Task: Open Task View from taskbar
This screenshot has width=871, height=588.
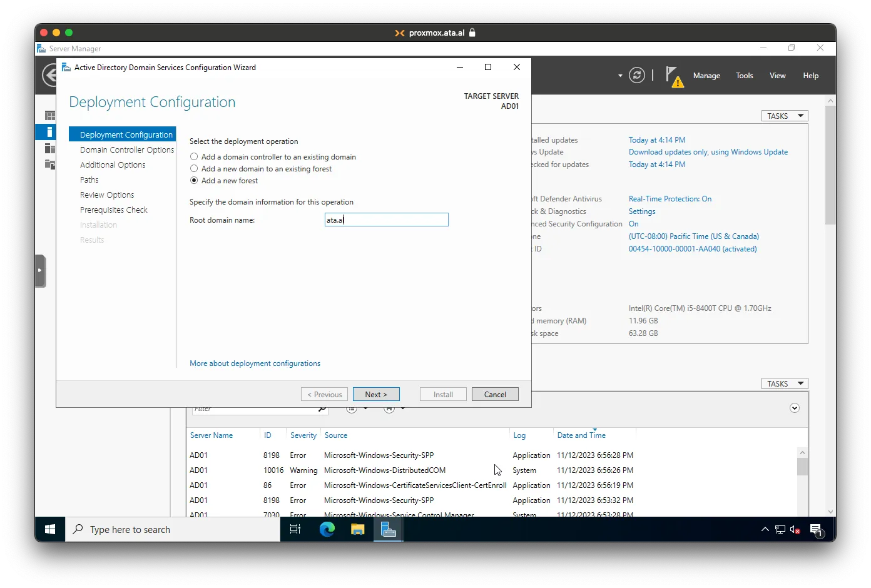Action: (295, 529)
